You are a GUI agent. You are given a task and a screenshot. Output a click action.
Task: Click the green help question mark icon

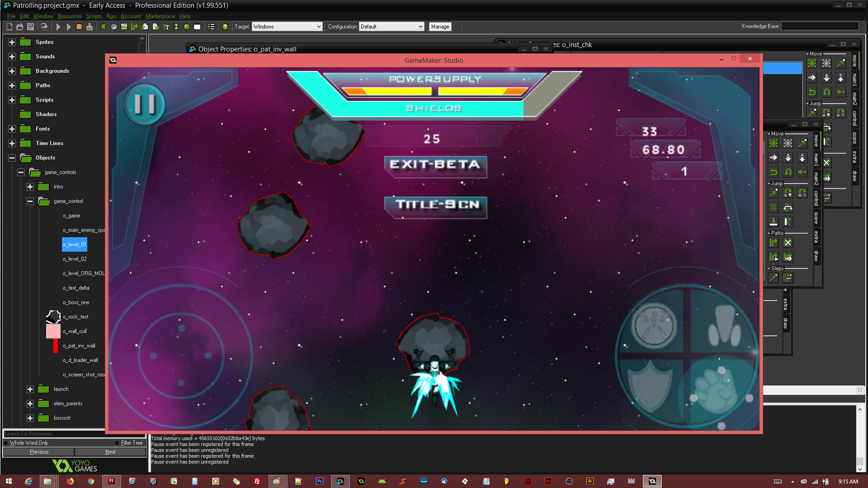tap(225, 27)
